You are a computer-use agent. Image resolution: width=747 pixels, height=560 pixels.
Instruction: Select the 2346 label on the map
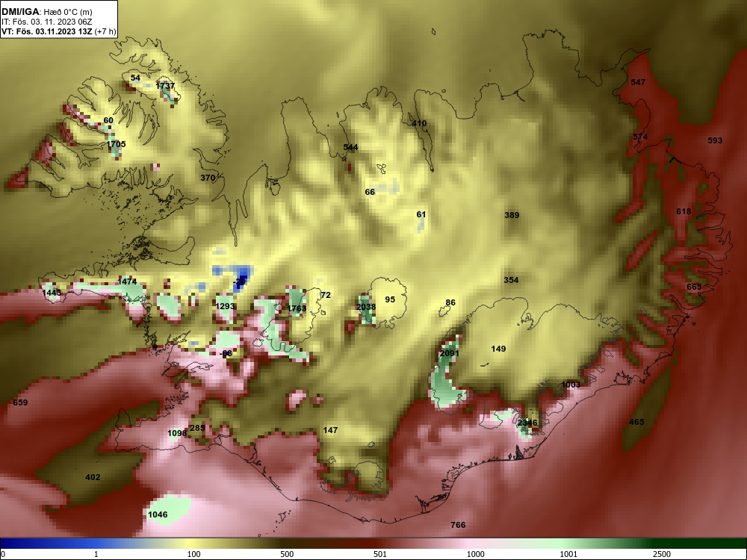(x=527, y=423)
